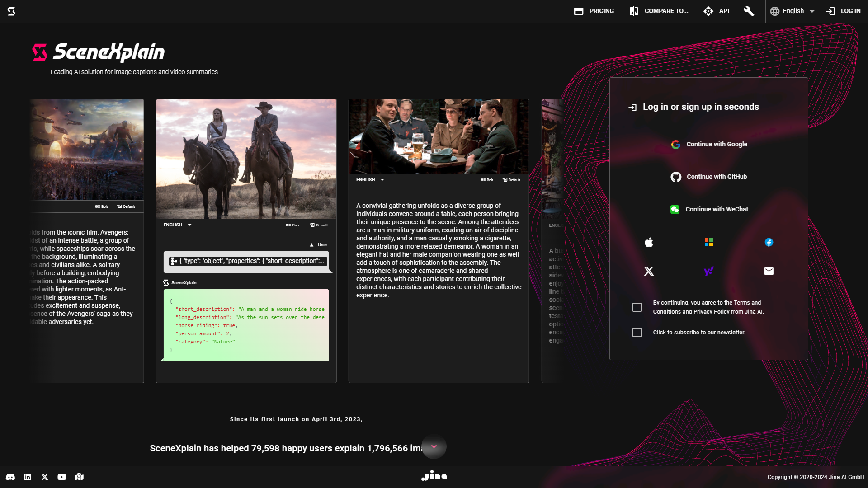Select the SceneXplain logo in the top-left corner
Image resolution: width=868 pixels, height=488 pixels.
point(11,11)
